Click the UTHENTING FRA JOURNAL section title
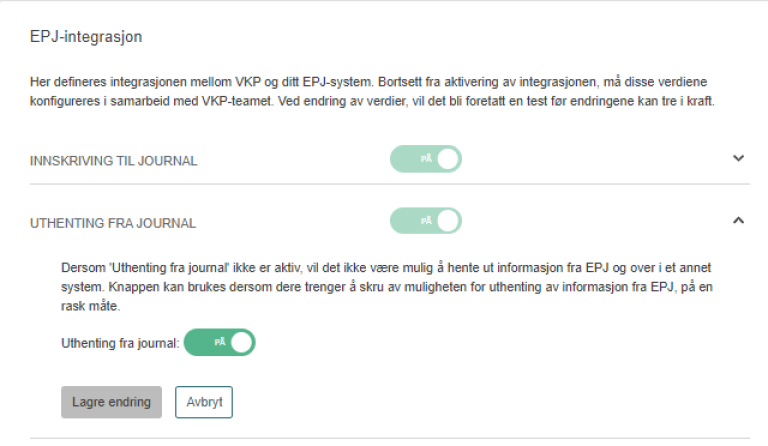Image resolution: width=768 pixels, height=446 pixels. (x=113, y=223)
